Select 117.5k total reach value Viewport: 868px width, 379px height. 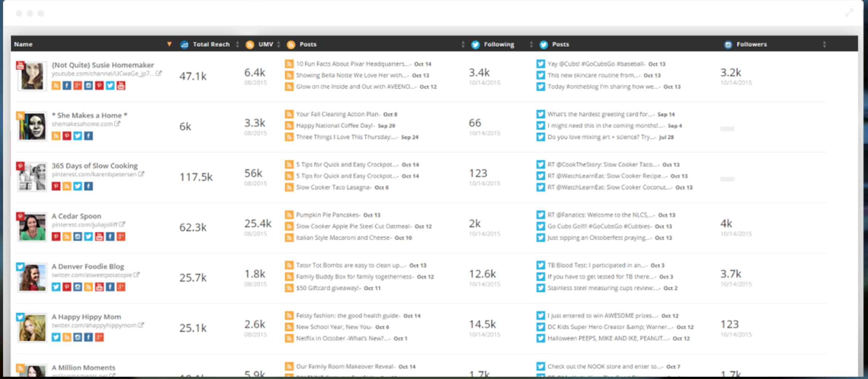pyautogui.click(x=196, y=177)
